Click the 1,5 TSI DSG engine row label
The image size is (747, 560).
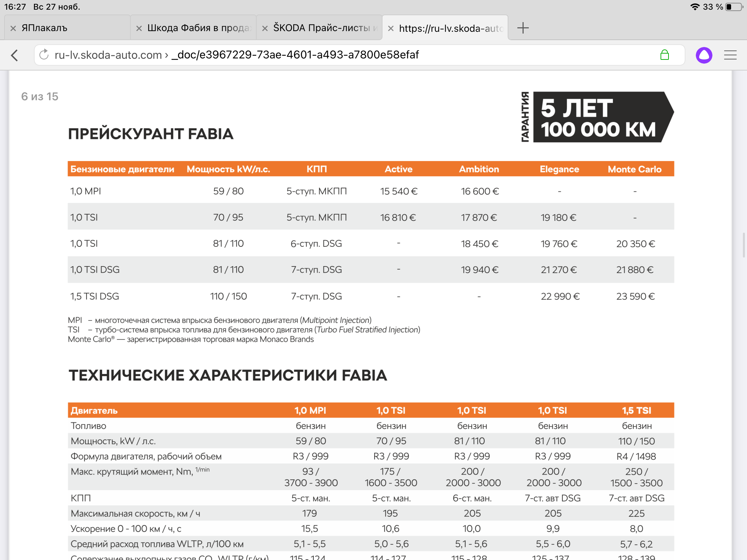click(x=95, y=296)
